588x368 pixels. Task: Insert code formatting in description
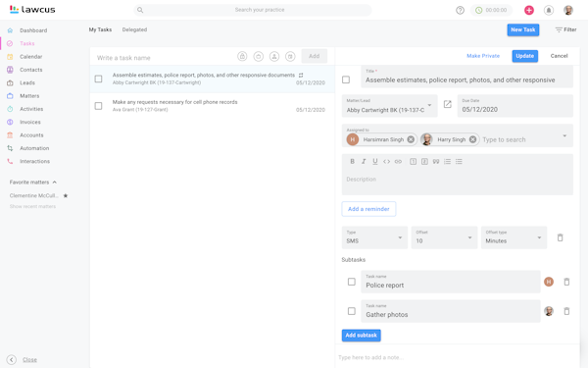coord(387,162)
